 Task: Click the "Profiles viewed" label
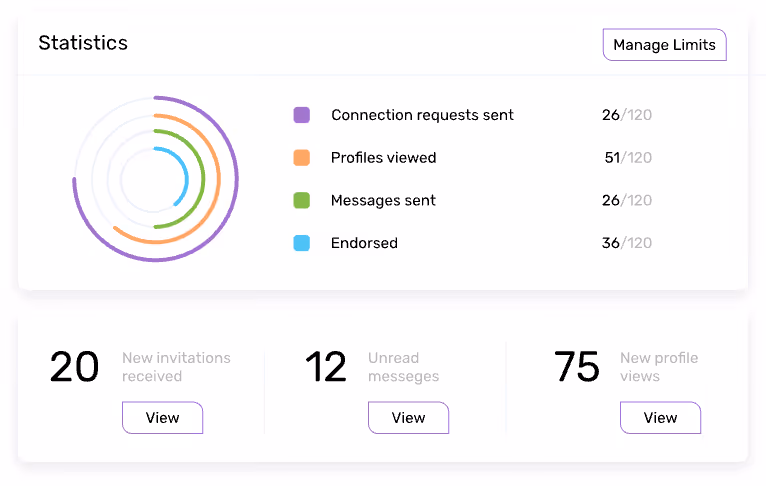pos(383,158)
